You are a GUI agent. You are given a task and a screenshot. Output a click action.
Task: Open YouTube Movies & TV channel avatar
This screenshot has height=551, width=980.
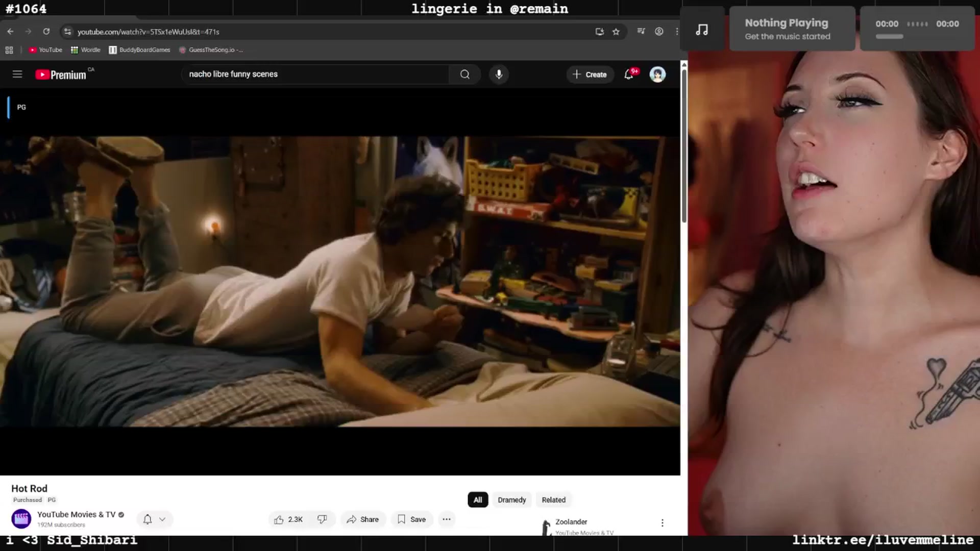pyautogui.click(x=21, y=519)
